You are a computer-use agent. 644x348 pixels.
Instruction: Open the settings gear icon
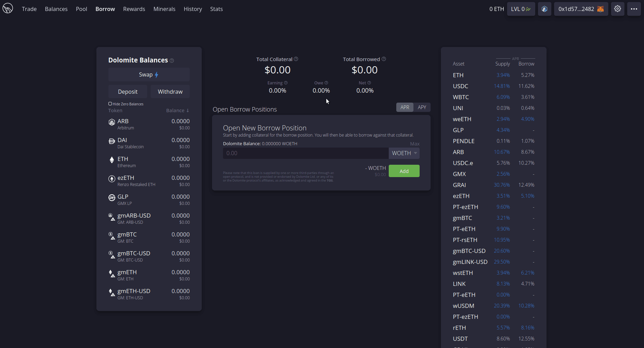(618, 9)
